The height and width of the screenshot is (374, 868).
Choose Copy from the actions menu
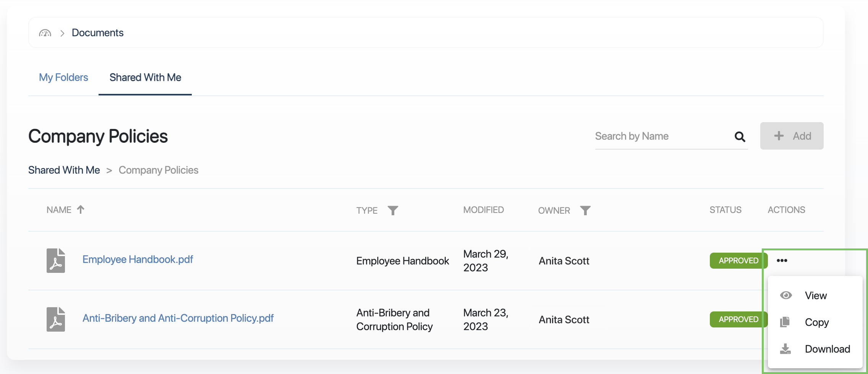coord(815,322)
